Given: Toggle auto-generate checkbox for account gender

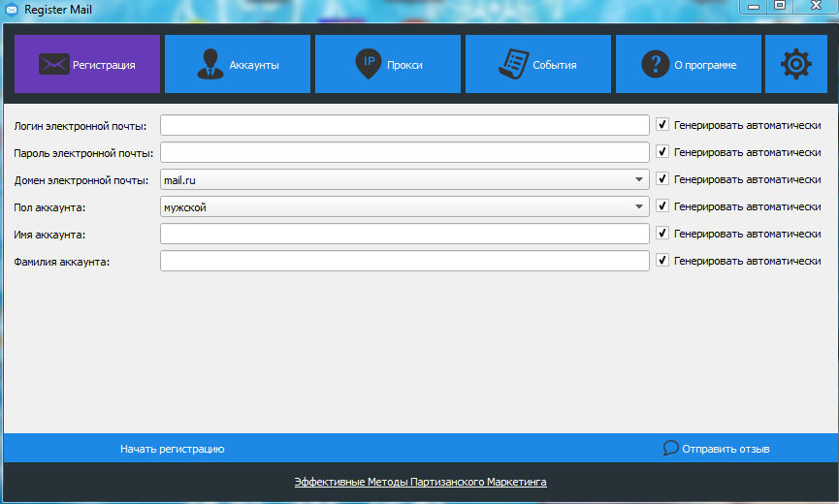Looking at the screenshot, I should (x=662, y=206).
